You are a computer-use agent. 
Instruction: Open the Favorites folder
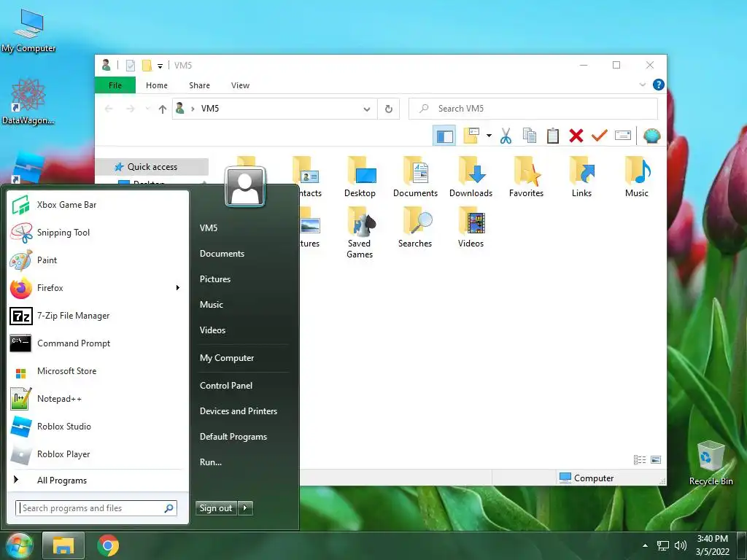[x=526, y=176]
